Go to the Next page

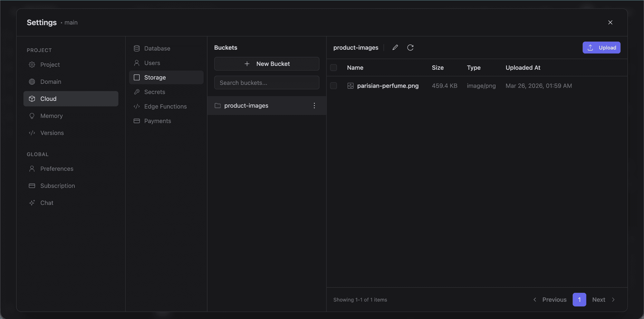(604, 300)
